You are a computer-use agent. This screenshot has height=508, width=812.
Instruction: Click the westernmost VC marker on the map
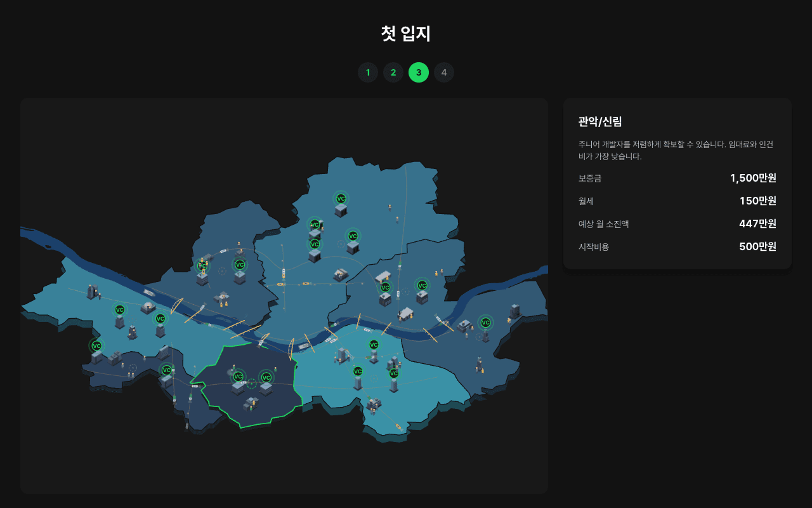pos(96,346)
